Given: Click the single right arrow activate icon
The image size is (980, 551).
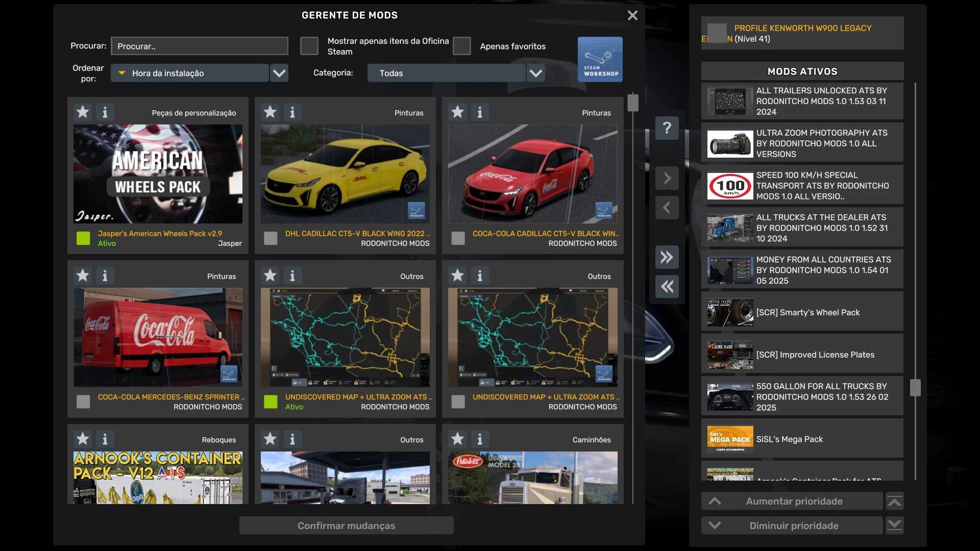Looking at the screenshot, I should 667,178.
